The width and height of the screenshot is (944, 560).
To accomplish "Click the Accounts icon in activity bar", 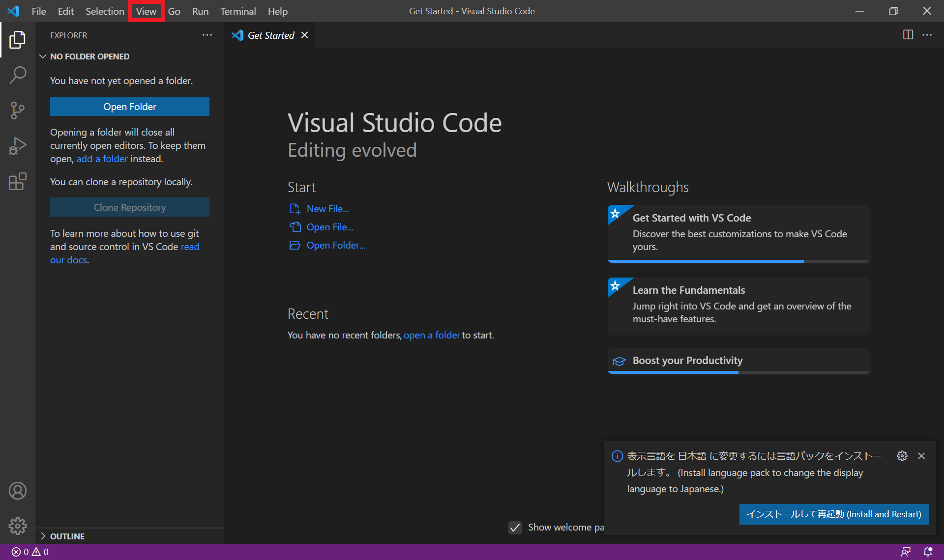I will point(18,491).
